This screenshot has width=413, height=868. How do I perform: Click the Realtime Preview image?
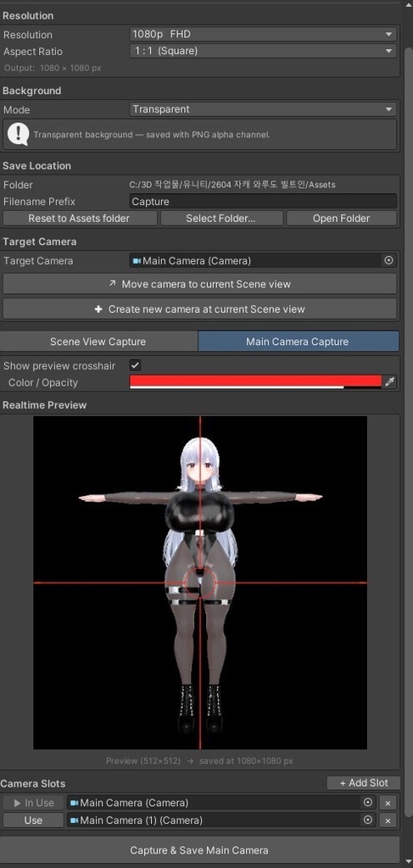pos(200,582)
